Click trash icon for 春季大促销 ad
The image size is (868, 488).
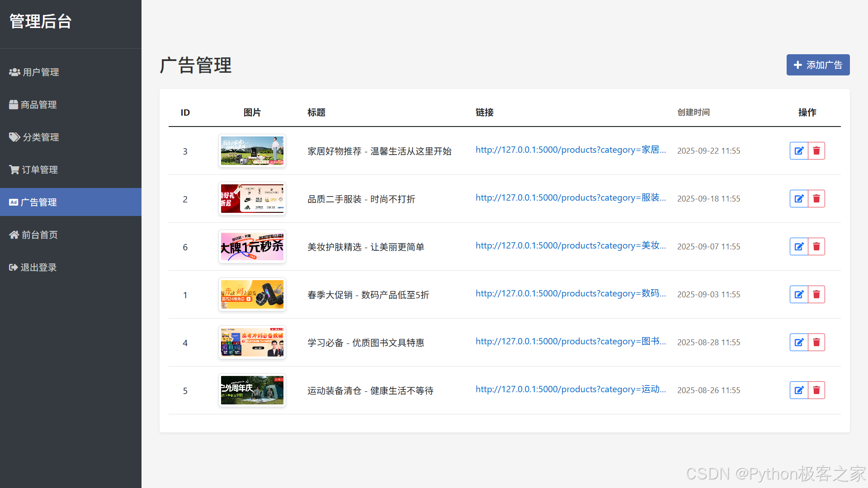point(816,295)
